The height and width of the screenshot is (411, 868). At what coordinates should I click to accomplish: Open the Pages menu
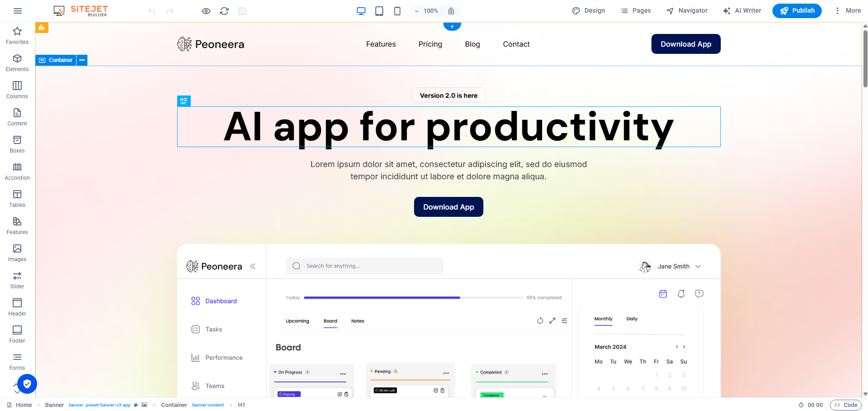[x=636, y=11]
